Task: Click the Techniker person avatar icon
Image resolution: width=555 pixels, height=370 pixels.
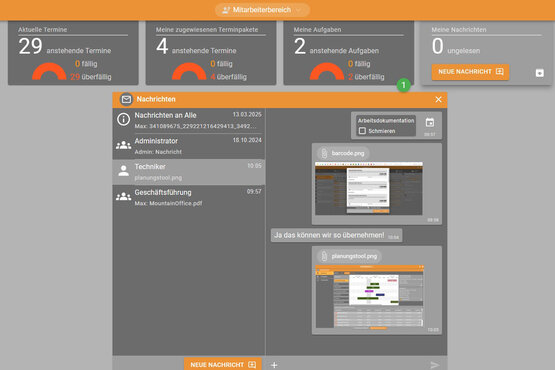Action: [x=123, y=171]
